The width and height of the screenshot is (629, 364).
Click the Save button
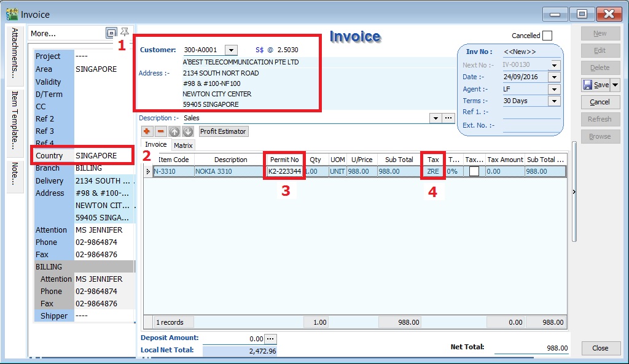tap(596, 85)
